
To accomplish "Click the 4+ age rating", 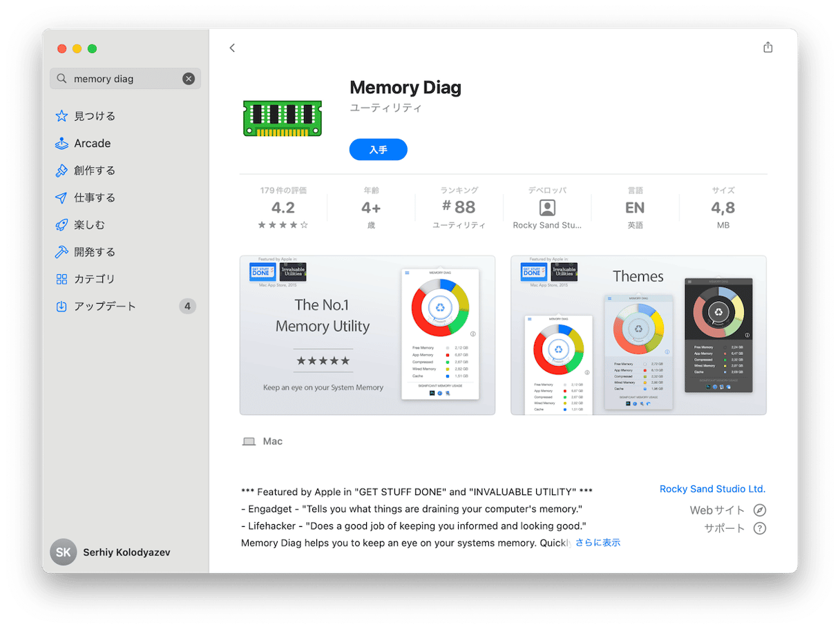I will click(371, 208).
